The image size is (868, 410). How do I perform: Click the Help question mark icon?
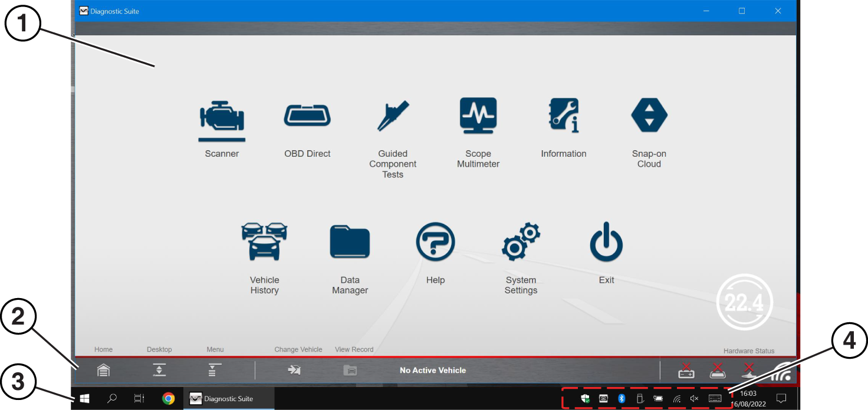click(435, 242)
